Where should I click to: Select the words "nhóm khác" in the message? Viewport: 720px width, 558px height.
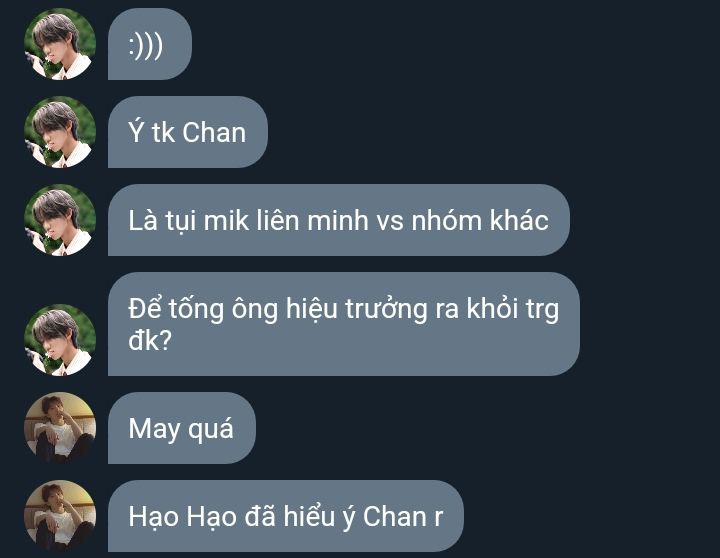480,220
